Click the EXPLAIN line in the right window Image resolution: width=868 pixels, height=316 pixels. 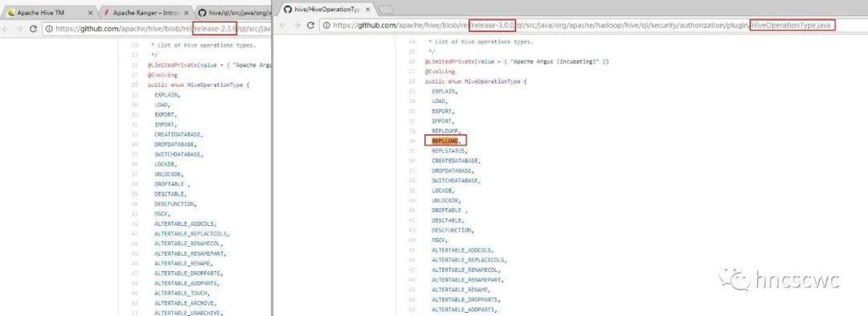[x=445, y=91]
